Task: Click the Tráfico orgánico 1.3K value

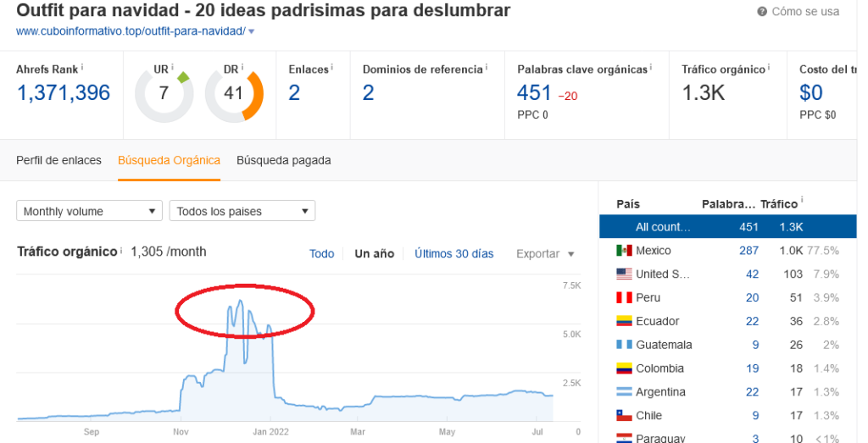Action: 703,93
